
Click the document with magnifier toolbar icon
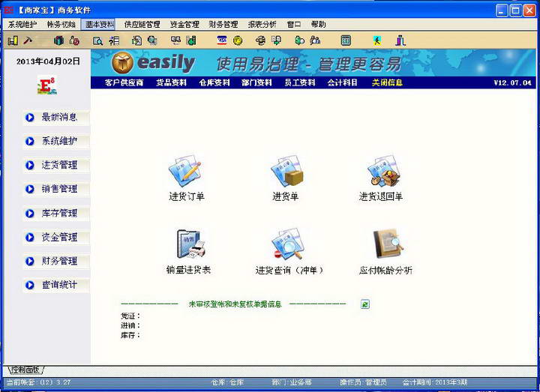(x=97, y=40)
